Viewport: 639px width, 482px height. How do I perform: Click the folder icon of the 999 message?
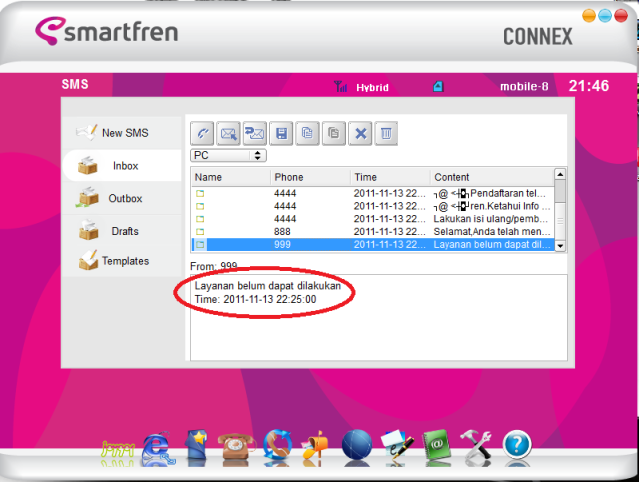[200, 244]
